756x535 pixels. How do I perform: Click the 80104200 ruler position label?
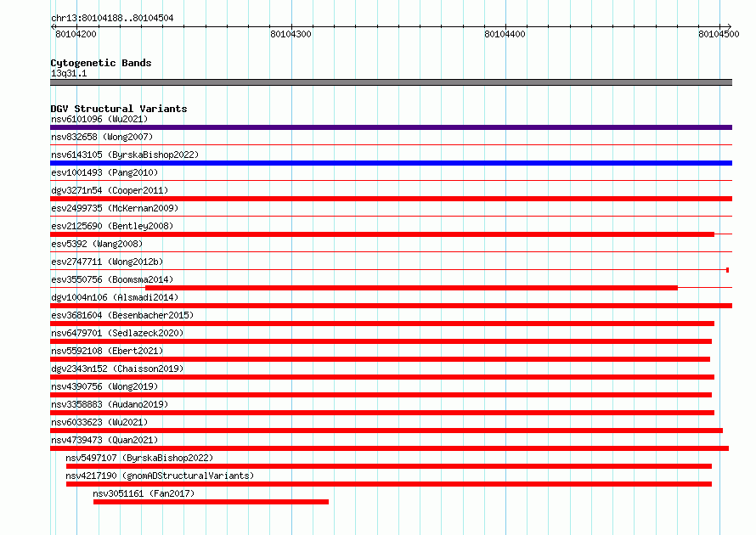[x=76, y=34]
